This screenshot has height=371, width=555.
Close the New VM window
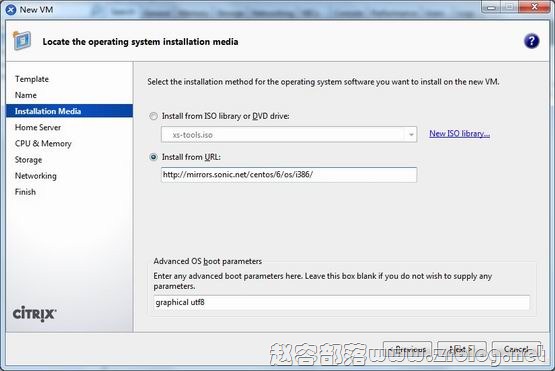pos(534,7)
